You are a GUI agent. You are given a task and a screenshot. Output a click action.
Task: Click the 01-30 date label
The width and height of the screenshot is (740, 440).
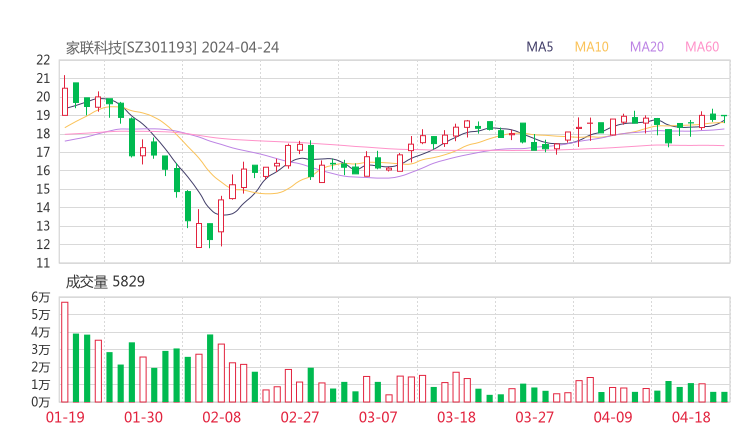point(143,417)
